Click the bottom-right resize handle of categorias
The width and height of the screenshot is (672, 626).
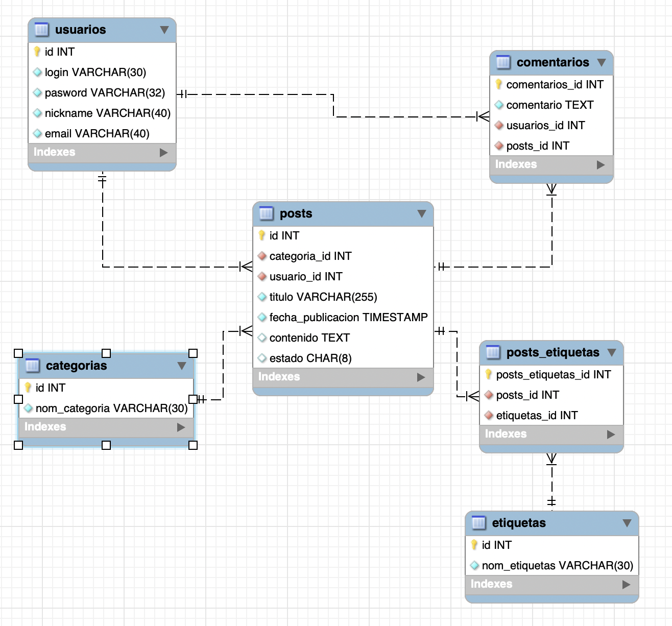[x=193, y=445]
